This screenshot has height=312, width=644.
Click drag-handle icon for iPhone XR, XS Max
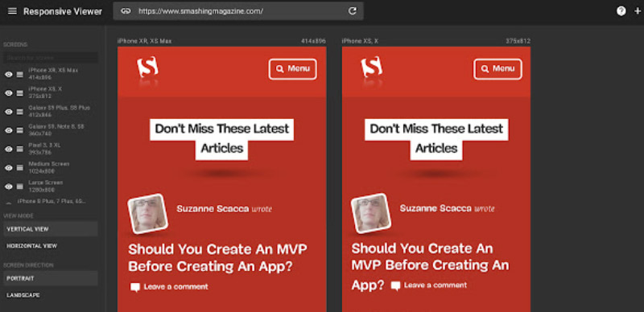(20, 74)
